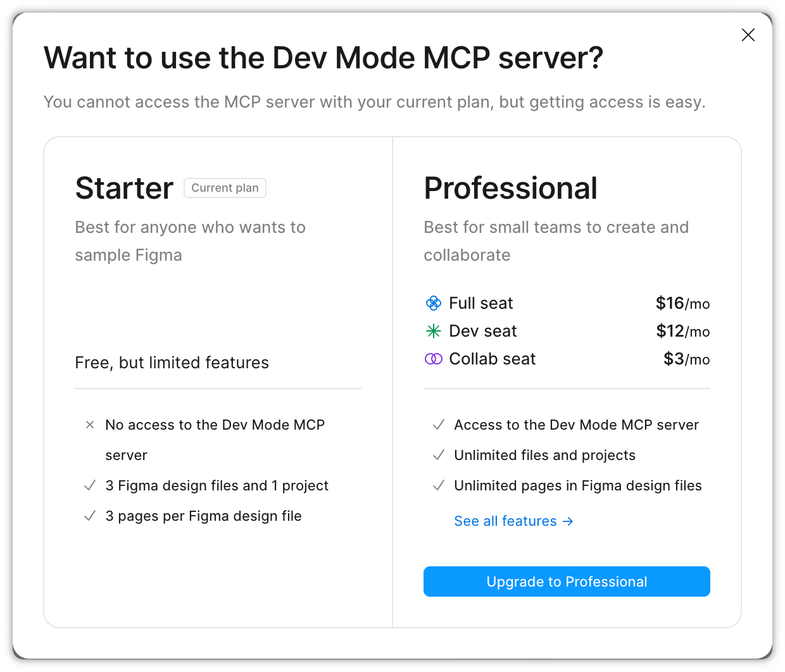Select the $16/mo Full seat price

coord(682,303)
